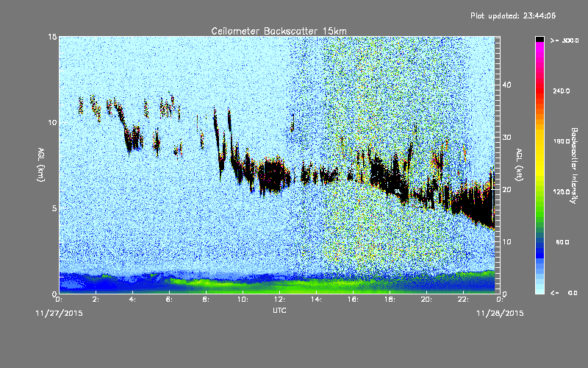Click the '<= 0.0' colorbar minimum label
Viewport: 588px width, 368px height.
[564, 293]
